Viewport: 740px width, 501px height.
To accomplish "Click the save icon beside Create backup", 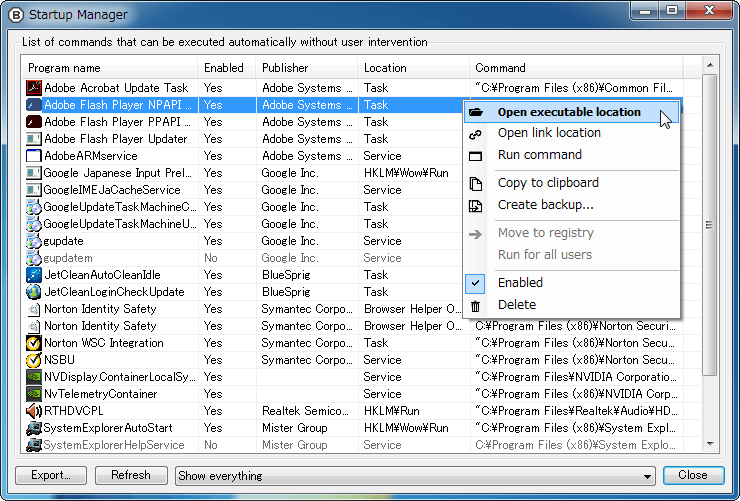I will tap(476, 206).
